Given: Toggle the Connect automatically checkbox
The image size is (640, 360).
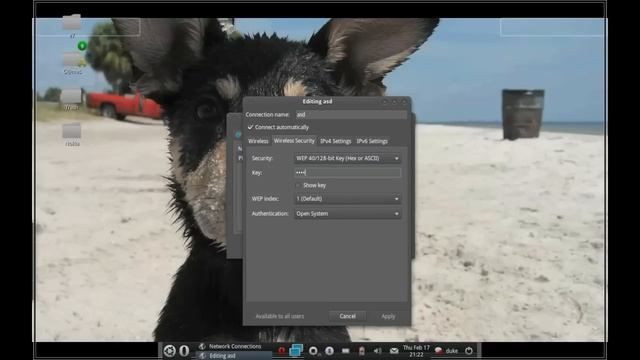Looking at the screenshot, I should tap(250, 127).
